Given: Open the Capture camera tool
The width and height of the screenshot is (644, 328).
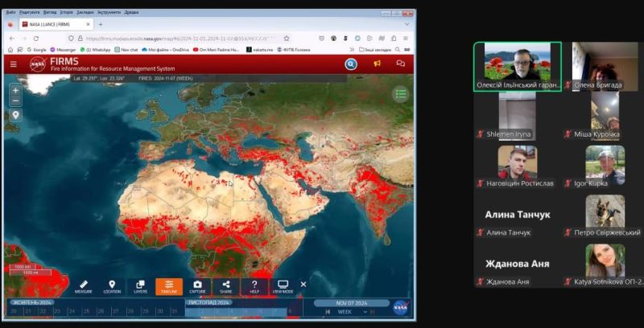Looking at the screenshot, I should pos(197,286).
